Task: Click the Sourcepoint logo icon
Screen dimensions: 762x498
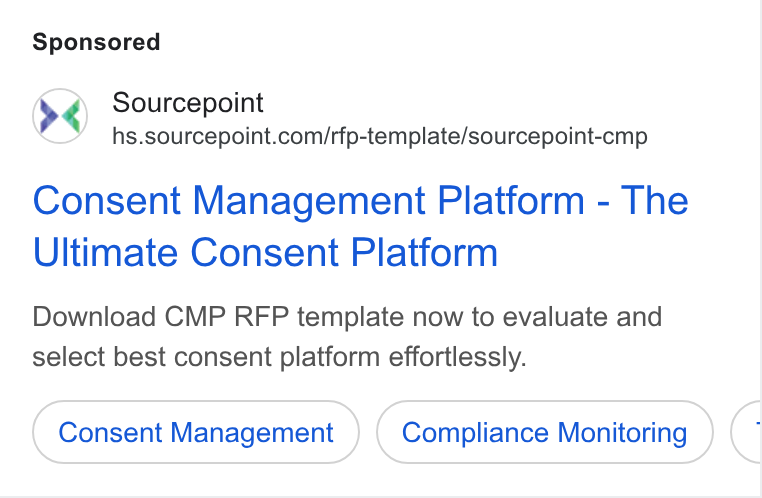Action: click(x=60, y=116)
